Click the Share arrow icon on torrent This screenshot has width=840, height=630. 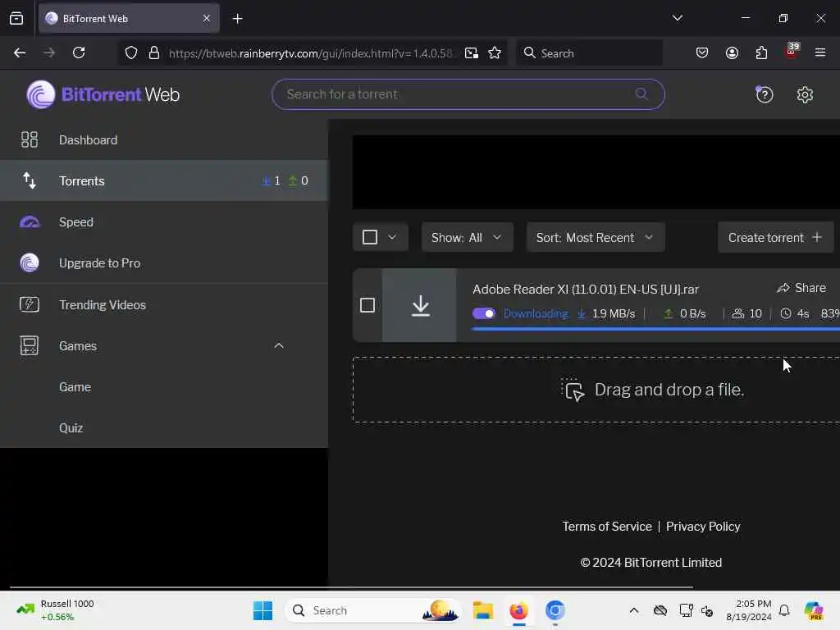783,288
